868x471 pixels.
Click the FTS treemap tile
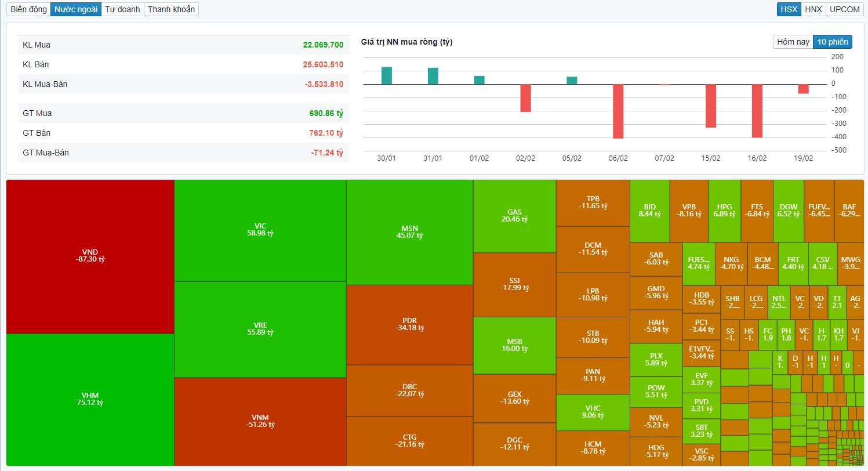click(757, 211)
